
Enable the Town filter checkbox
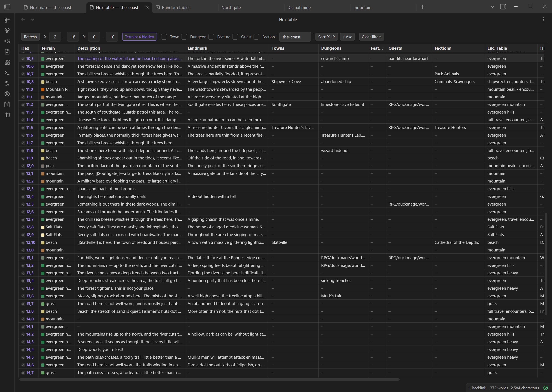[x=164, y=37]
